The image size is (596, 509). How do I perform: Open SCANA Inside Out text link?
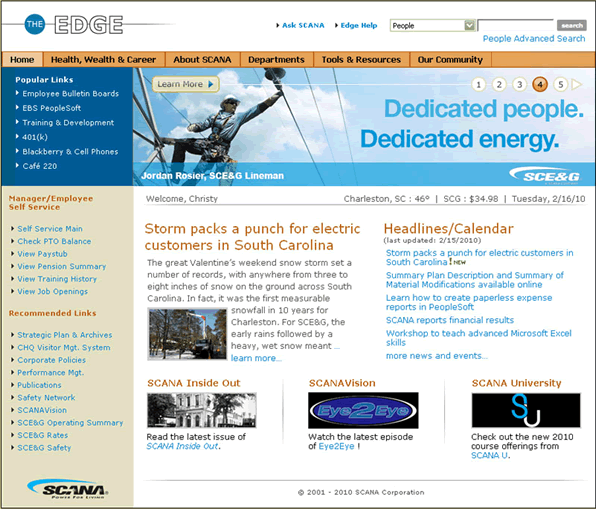(182, 446)
